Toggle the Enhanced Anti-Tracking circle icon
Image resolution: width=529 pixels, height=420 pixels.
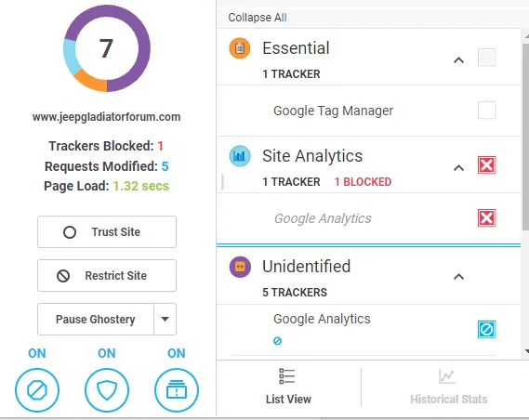click(x=37, y=390)
